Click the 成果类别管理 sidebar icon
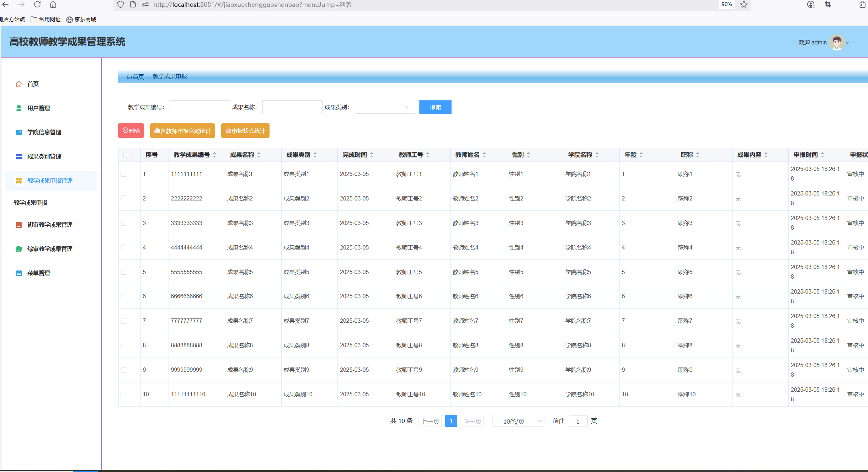This screenshot has width=868, height=472. tap(19, 156)
